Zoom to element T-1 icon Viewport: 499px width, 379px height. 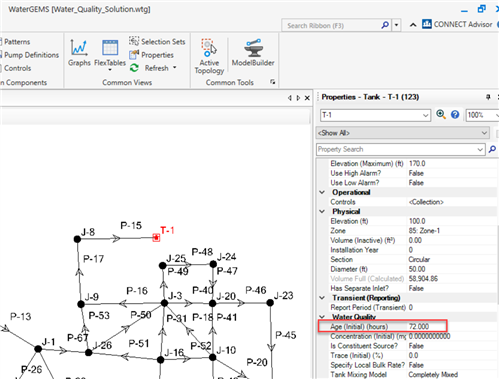coord(441,115)
